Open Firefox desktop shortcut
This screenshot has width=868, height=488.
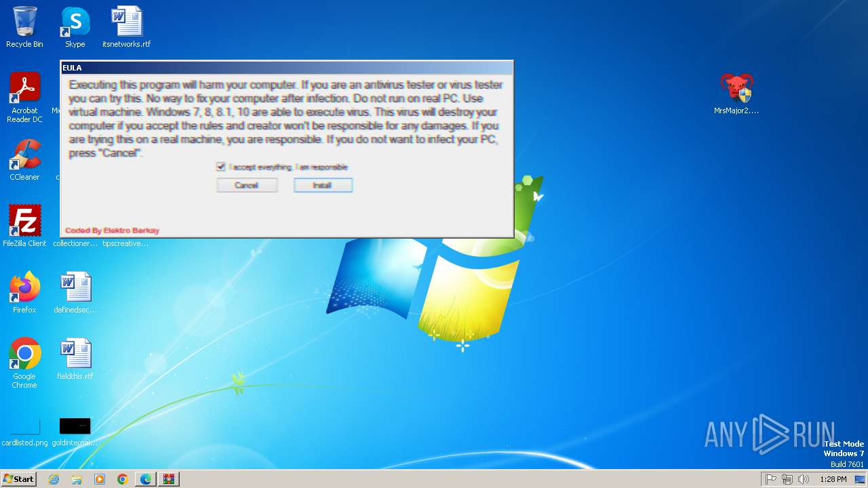[x=24, y=292]
